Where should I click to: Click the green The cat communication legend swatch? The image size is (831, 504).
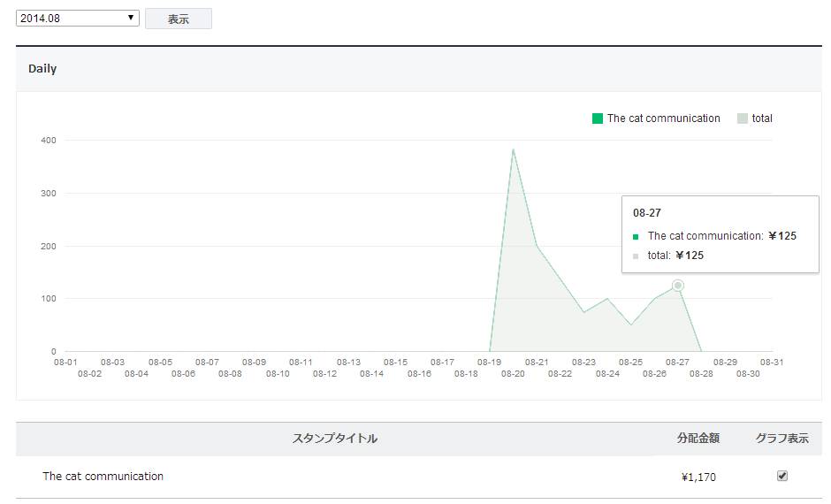pos(598,118)
